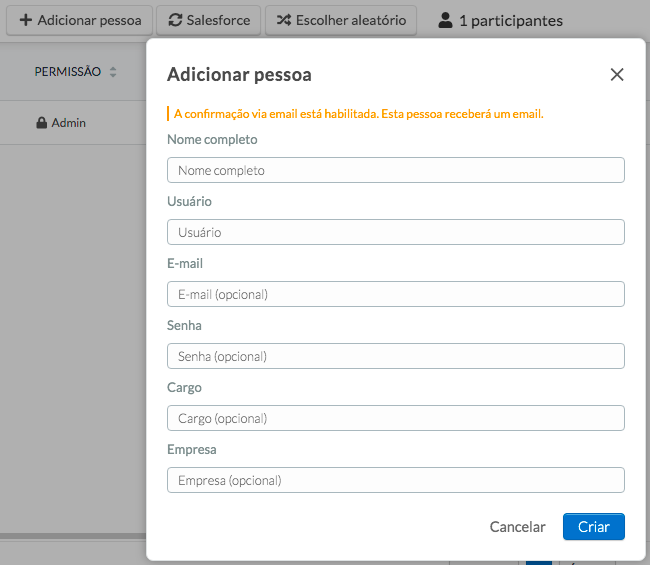Click the Admin permission text
This screenshot has height=565, width=650.
(x=68, y=123)
